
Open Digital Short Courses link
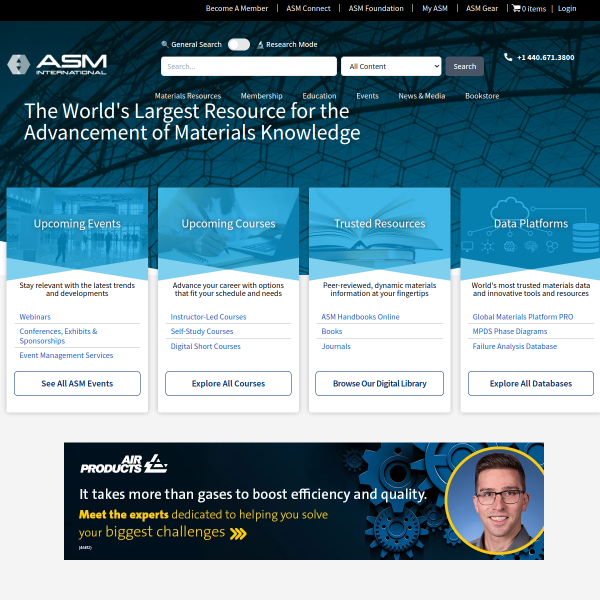(205, 346)
